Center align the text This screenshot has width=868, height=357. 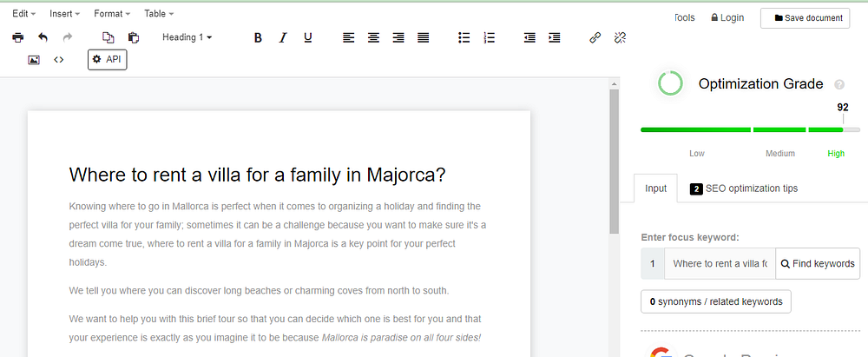pyautogui.click(x=373, y=37)
